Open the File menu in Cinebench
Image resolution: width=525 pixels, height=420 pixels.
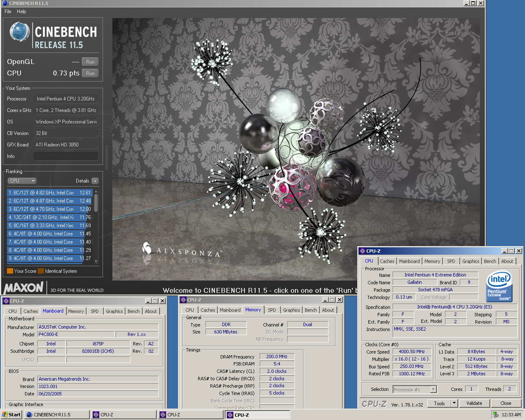(8, 11)
